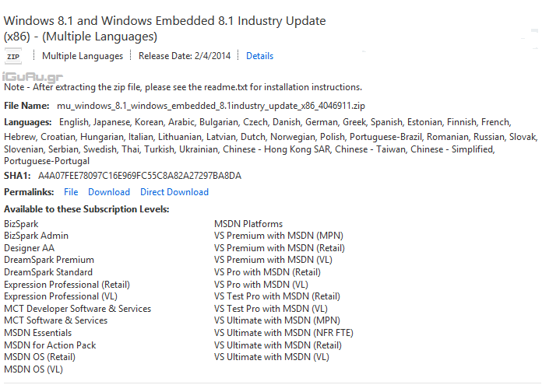Click the Designer AA subscription entry
Viewport: 549px width, 392px height.
pos(30,248)
